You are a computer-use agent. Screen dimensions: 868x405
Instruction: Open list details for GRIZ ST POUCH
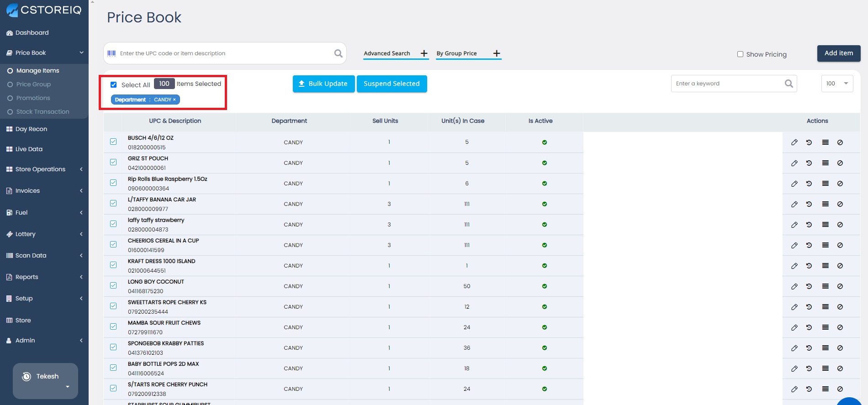[x=825, y=163]
